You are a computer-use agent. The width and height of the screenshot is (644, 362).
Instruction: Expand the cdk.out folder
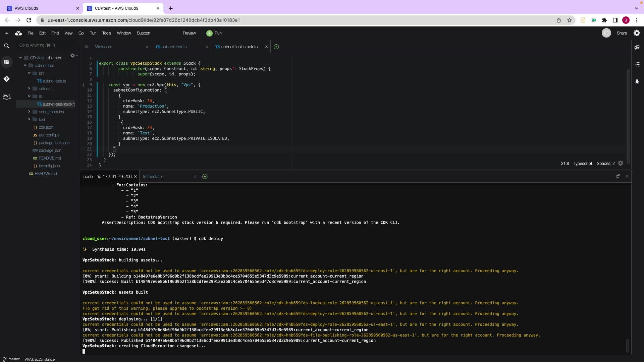point(29,89)
